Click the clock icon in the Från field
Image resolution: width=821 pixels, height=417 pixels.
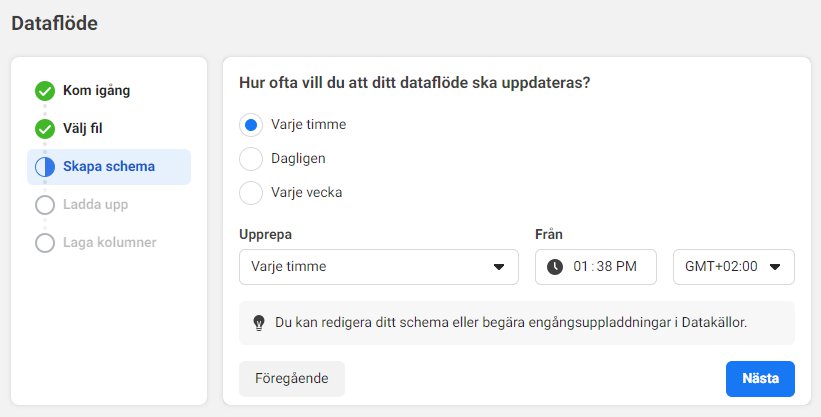tap(555, 267)
